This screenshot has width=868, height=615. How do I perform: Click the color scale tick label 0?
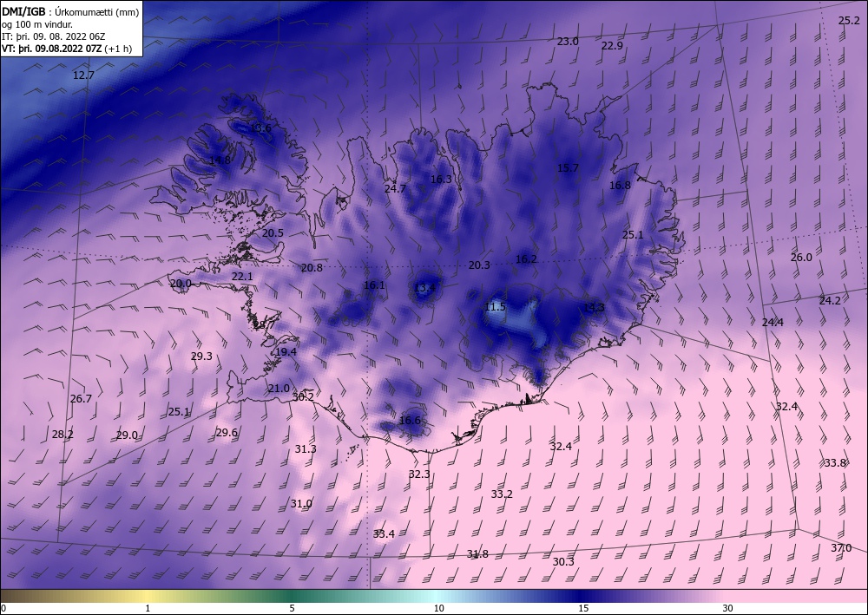pyautogui.click(x=3, y=609)
